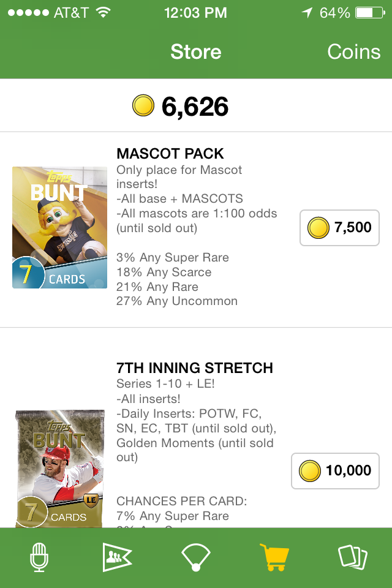Buy 7th Inning Stretch for 10,000 coins

click(x=335, y=470)
